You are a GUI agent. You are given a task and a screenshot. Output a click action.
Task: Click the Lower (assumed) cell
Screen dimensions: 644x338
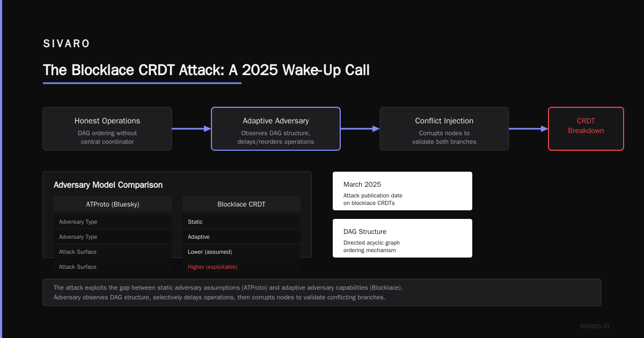(x=241, y=252)
